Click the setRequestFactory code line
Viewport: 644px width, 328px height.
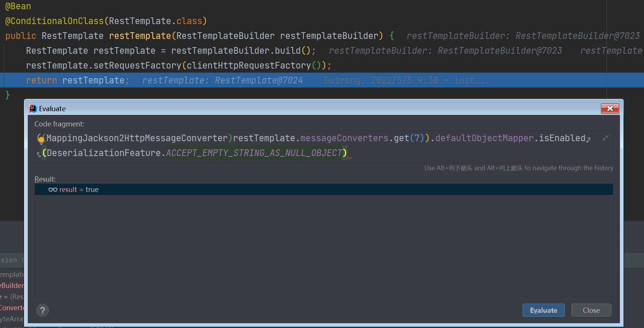point(178,65)
